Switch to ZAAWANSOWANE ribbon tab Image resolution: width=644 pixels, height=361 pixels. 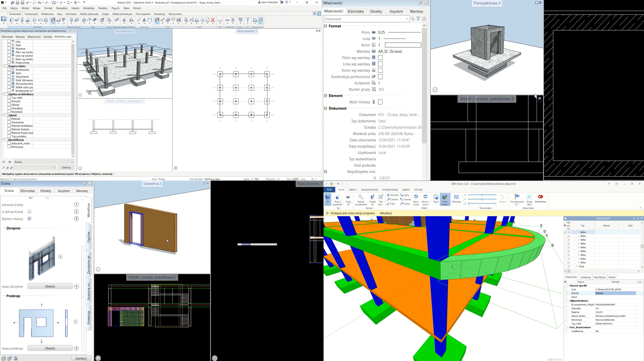coord(369,190)
